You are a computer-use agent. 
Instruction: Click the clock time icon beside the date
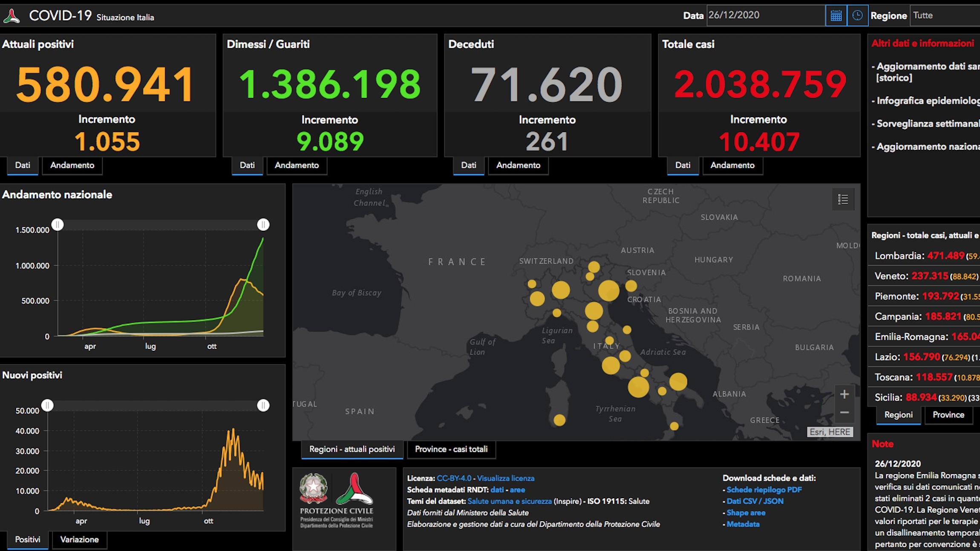coord(857,16)
